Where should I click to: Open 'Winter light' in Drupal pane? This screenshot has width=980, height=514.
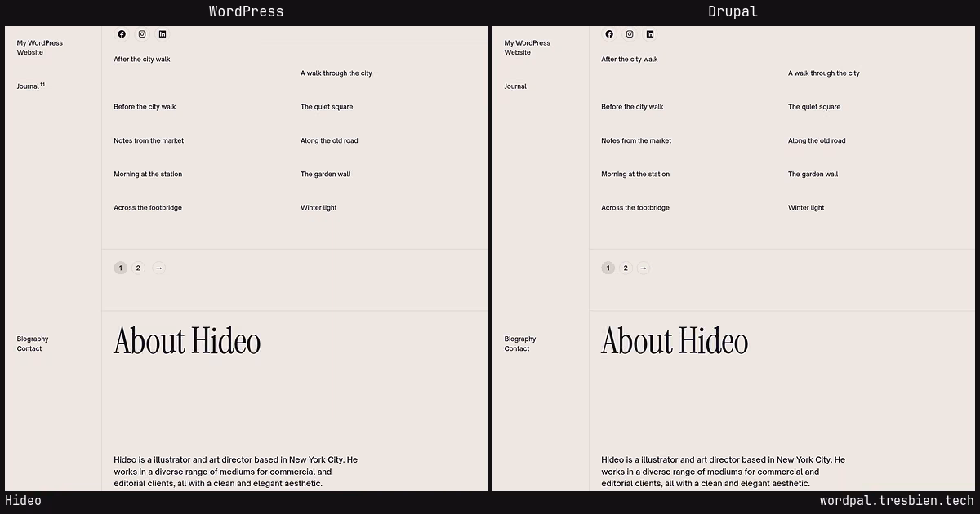coord(806,208)
